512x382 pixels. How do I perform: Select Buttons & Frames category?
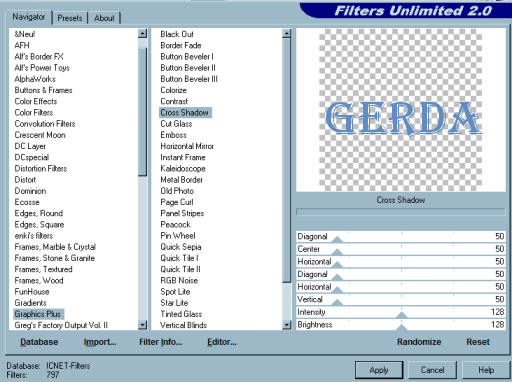[43, 90]
